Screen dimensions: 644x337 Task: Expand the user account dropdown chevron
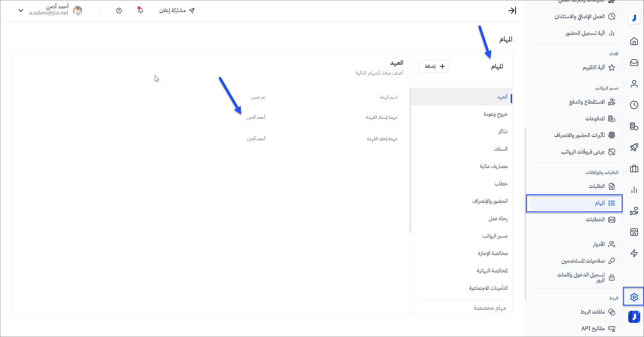click(x=21, y=11)
